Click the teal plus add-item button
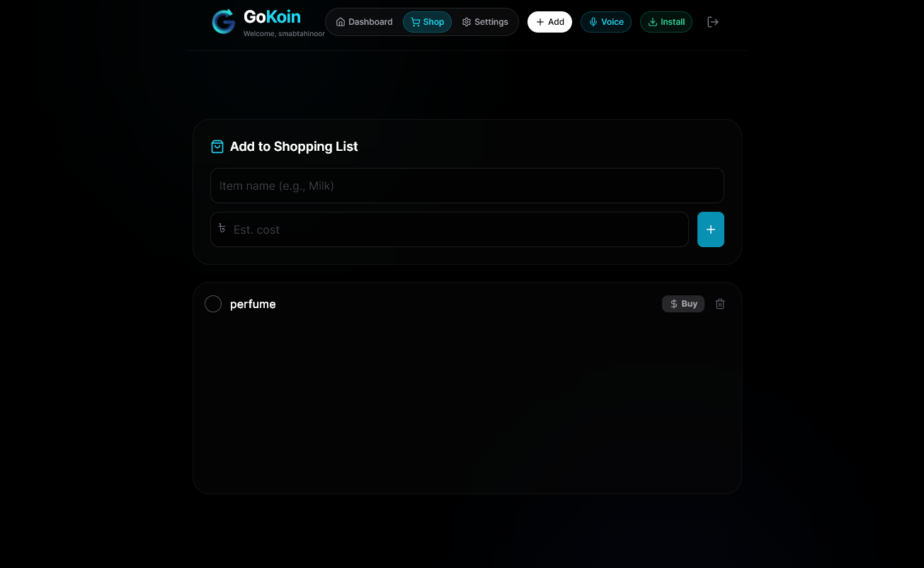The image size is (924, 568). 711,229
